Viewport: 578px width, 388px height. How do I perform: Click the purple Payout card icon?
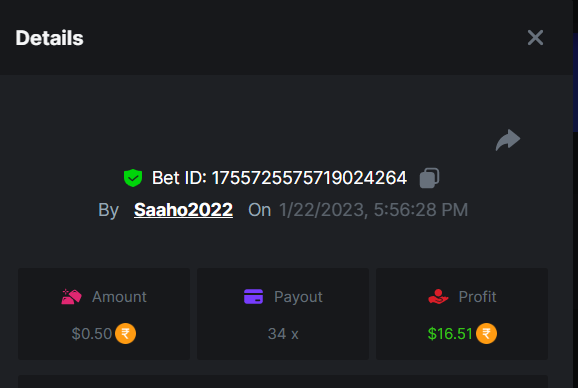254,297
